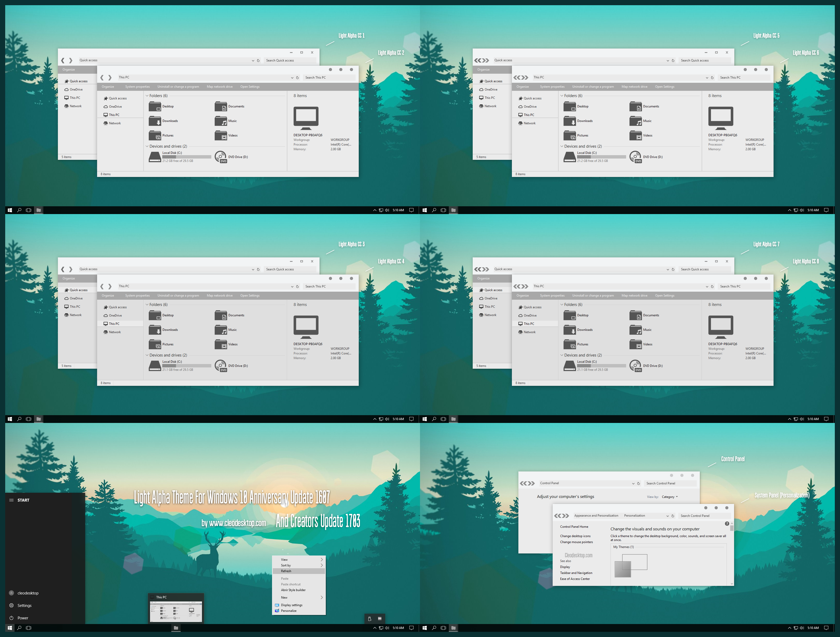Select Network in Light Alpha CC 3 window sidebar
Image resolution: width=840 pixels, height=637 pixels.
(73, 315)
